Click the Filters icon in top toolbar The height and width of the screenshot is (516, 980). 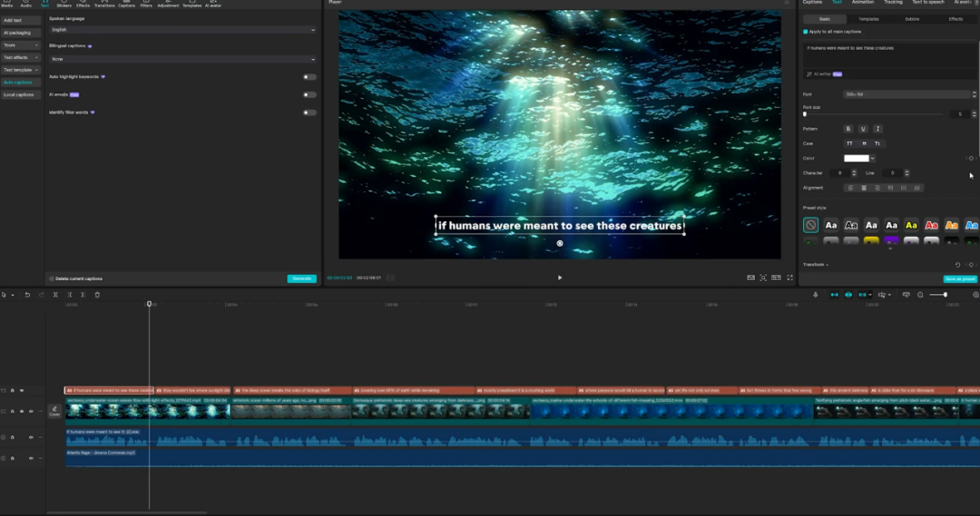pos(145,4)
